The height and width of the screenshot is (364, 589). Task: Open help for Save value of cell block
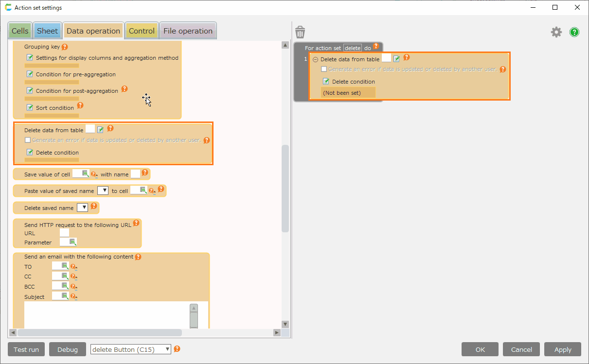coord(144,172)
